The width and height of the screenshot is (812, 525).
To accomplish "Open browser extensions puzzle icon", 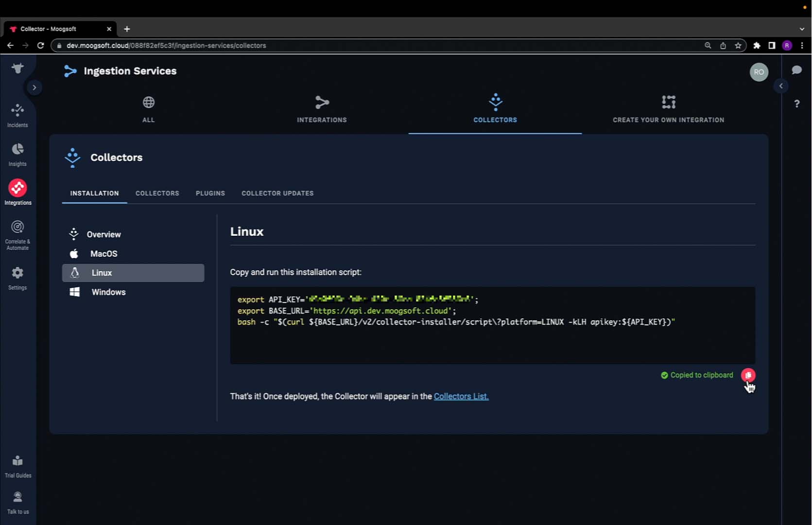I will (757, 45).
